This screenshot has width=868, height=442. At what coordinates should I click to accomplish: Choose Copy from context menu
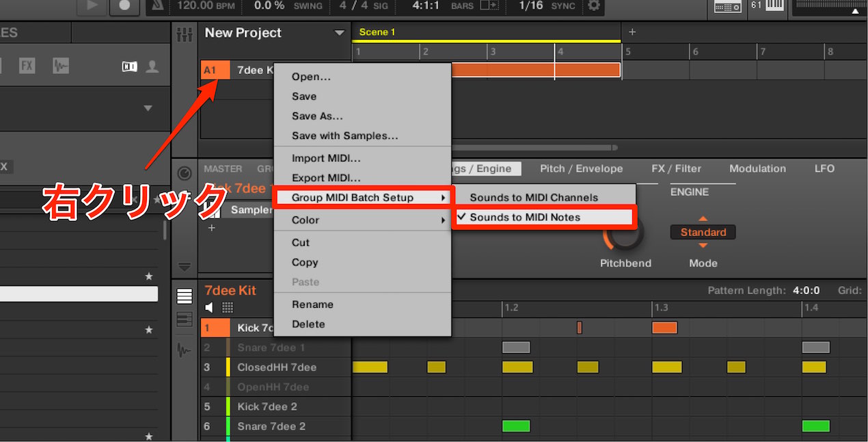tap(362, 262)
